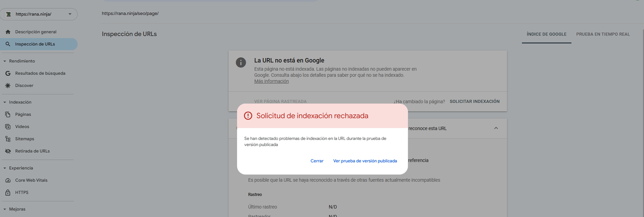Image resolution: width=644 pixels, height=217 pixels.
Task: Open the Páginas icon in sidebar
Action: pos(8,115)
